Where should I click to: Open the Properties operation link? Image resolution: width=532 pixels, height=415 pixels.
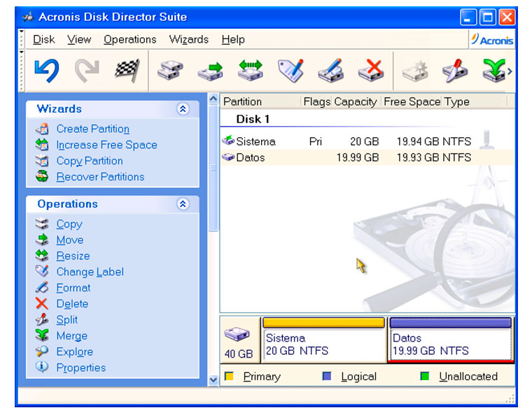tap(81, 367)
